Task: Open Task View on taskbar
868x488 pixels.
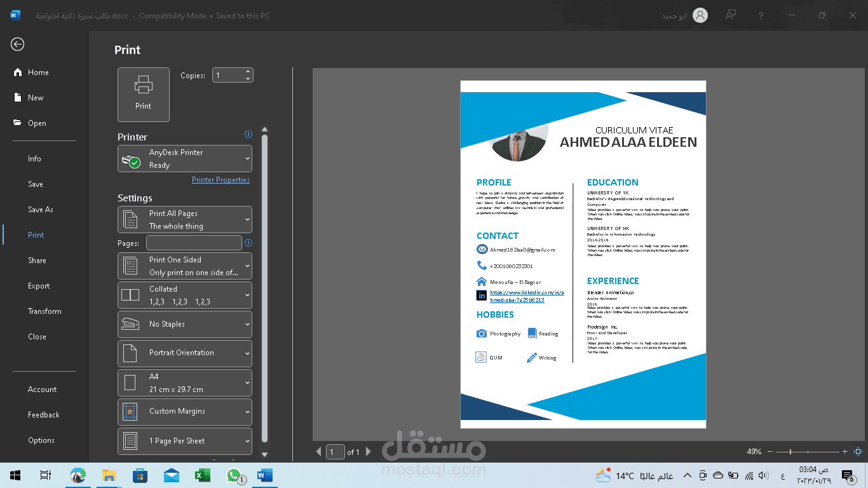Action: click(45, 475)
